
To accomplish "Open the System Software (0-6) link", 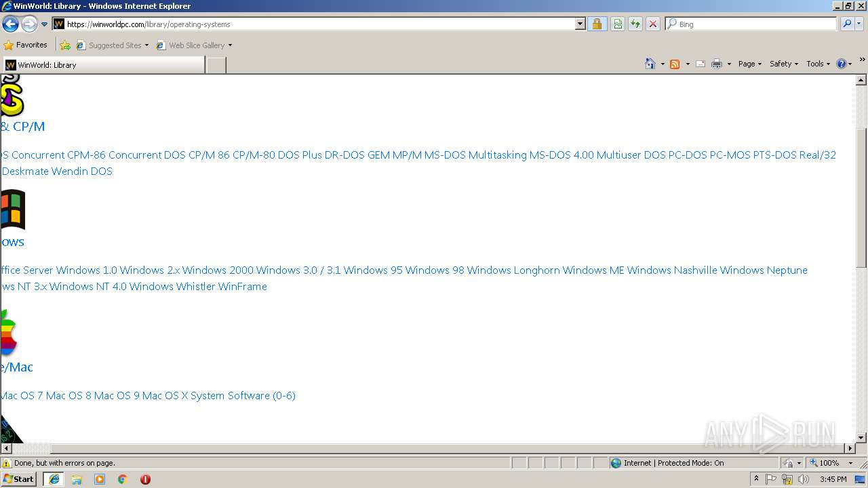I will coord(243,395).
